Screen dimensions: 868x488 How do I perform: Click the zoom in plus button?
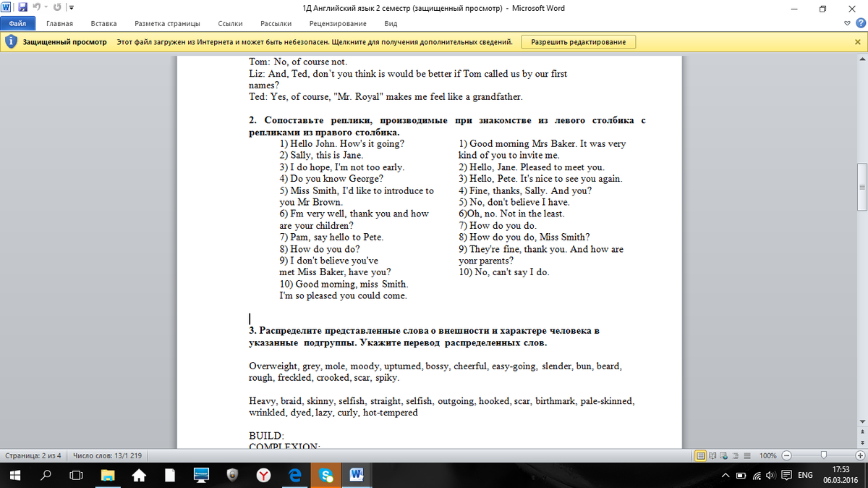859,456
